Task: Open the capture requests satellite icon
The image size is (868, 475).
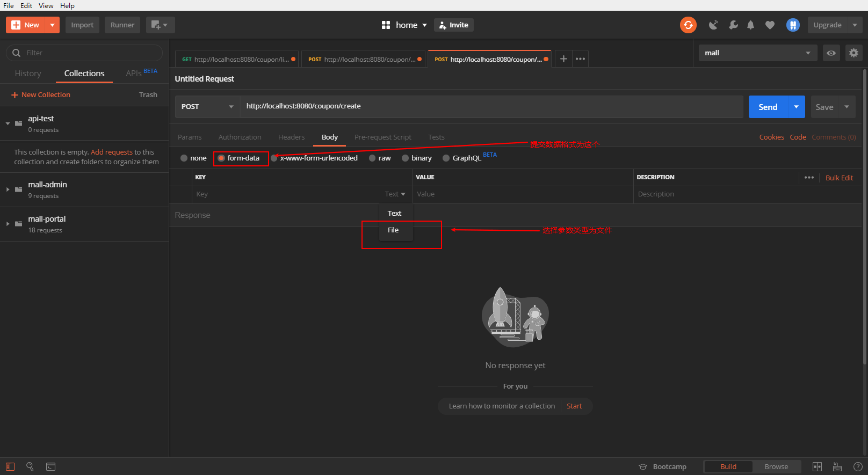Action: (713, 25)
